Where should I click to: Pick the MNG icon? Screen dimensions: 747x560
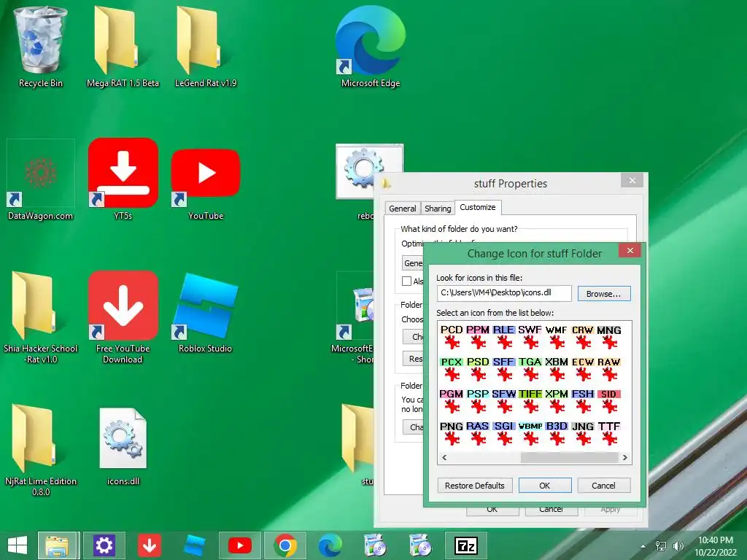(609, 337)
